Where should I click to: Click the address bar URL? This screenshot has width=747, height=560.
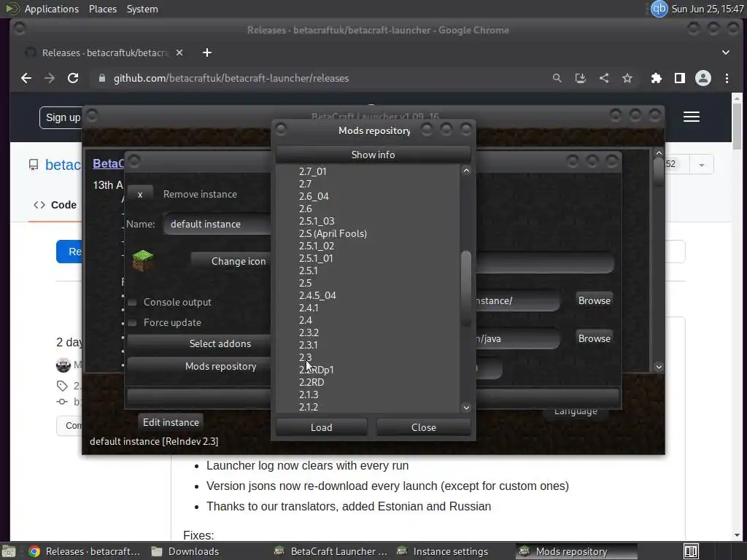tap(231, 78)
